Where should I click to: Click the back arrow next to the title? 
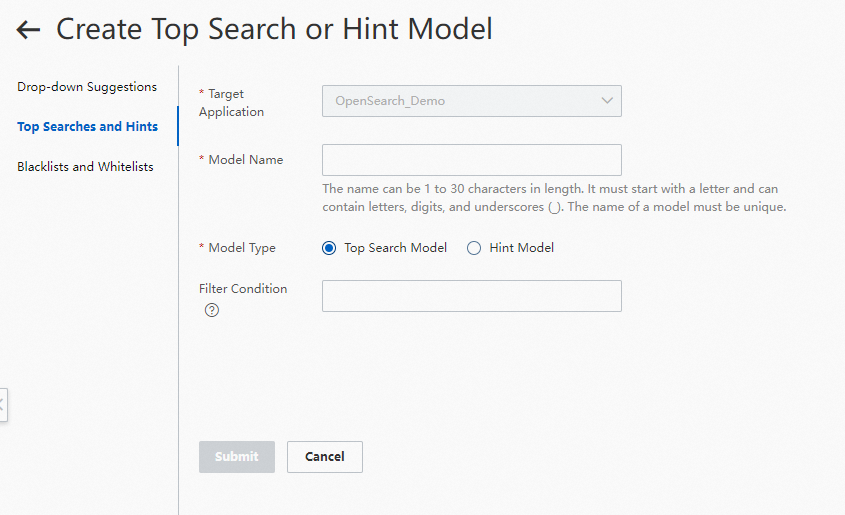pyautogui.click(x=28, y=30)
